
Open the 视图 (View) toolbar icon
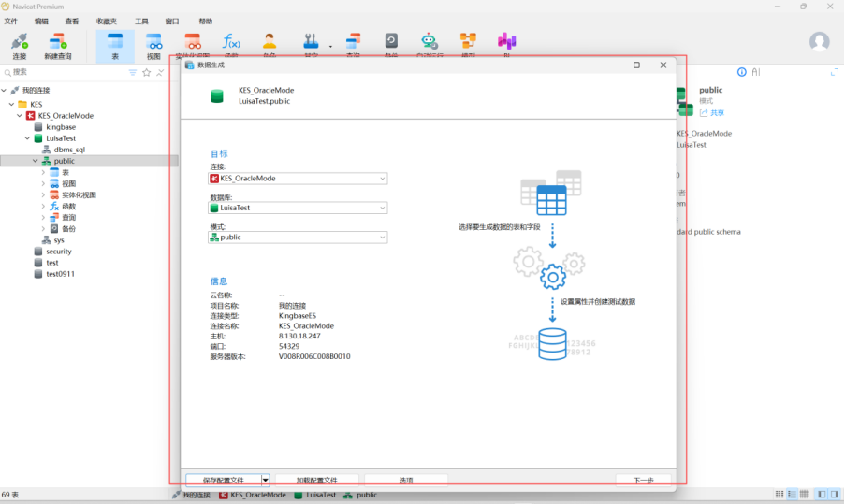pyautogui.click(x=153, y=45)
